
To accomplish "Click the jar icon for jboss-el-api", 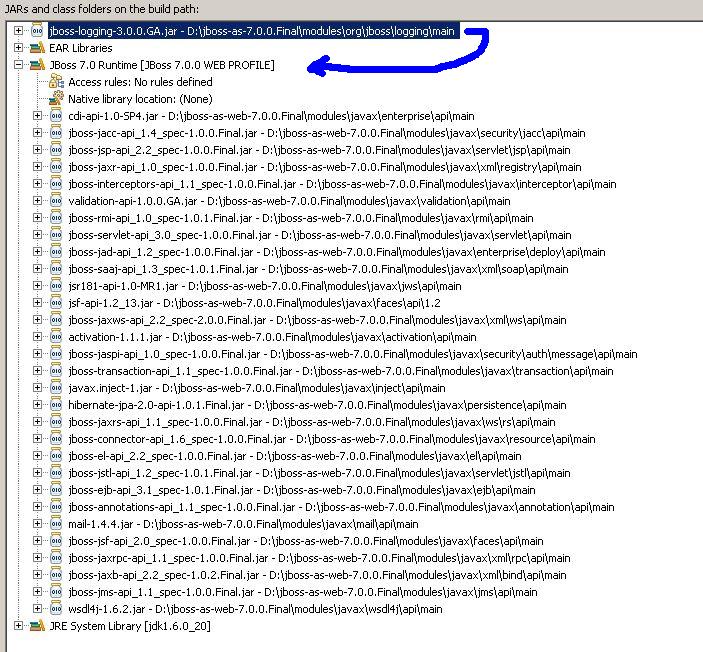I will pos(56,456).
